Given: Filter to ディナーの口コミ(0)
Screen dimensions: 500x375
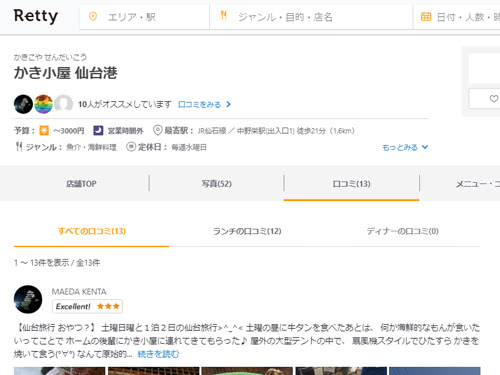Looking at the screenshot, I should (402, 231).
